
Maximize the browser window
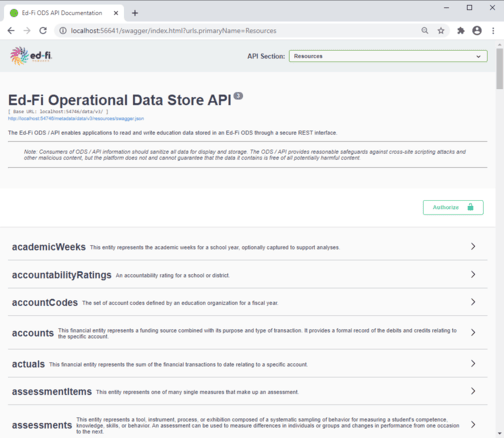[x=469, y=8]
